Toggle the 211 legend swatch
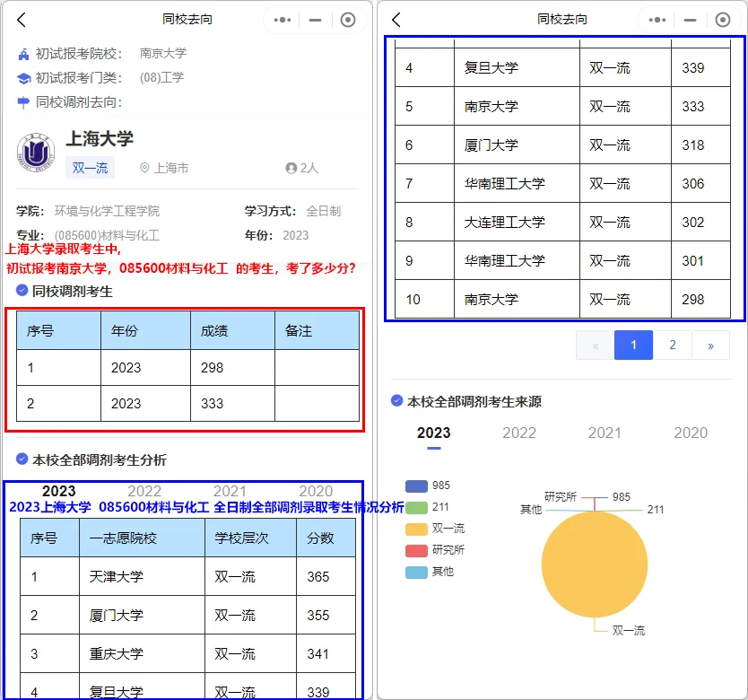This screenshot has height=700, width=748. pyautogui.click(x=416, y=508)
